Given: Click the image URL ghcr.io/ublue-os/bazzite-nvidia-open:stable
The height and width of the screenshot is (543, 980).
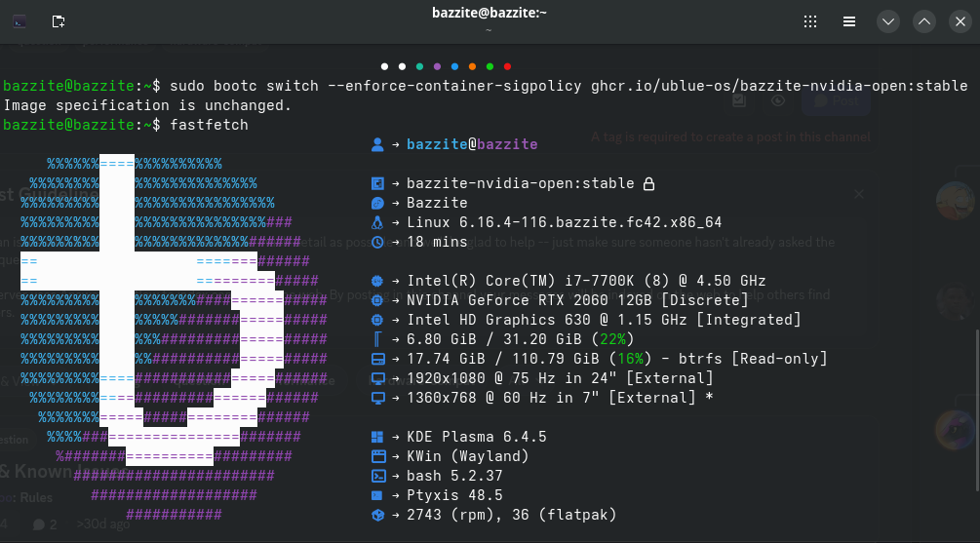Looking at the screenshot, I should click(x=779, y=86).
